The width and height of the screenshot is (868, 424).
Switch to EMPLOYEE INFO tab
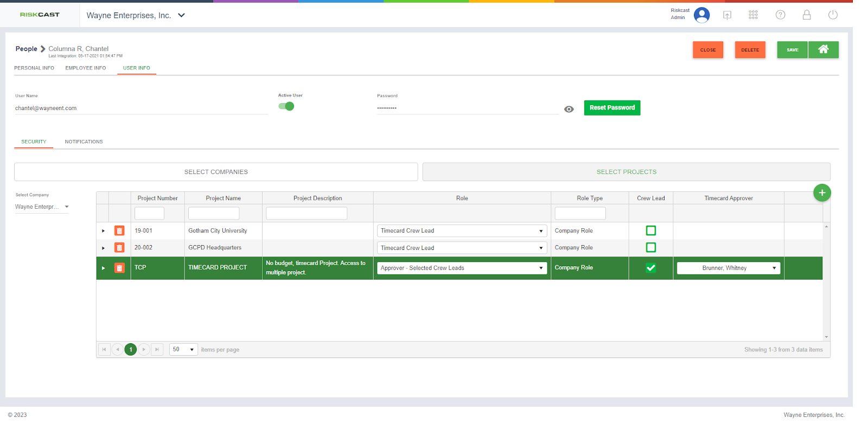(x=86, y=68)
